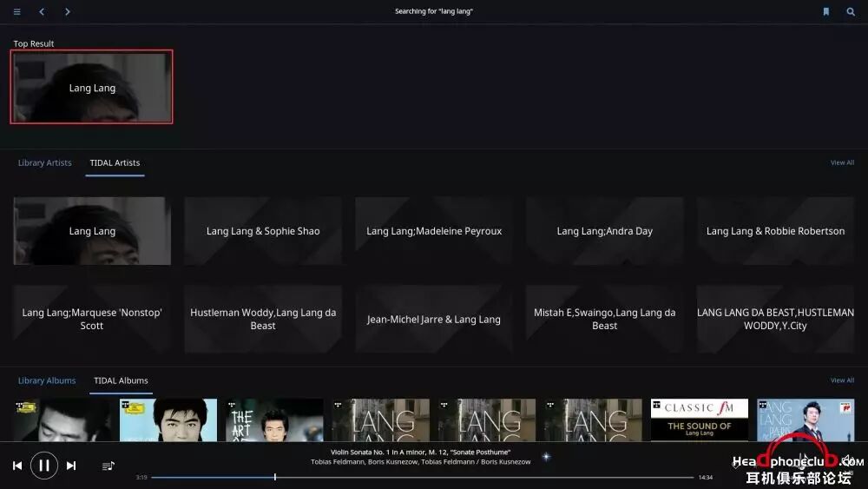868x489 pixels.
Task: View All in the albums section
Action: (x=842, y=380)
